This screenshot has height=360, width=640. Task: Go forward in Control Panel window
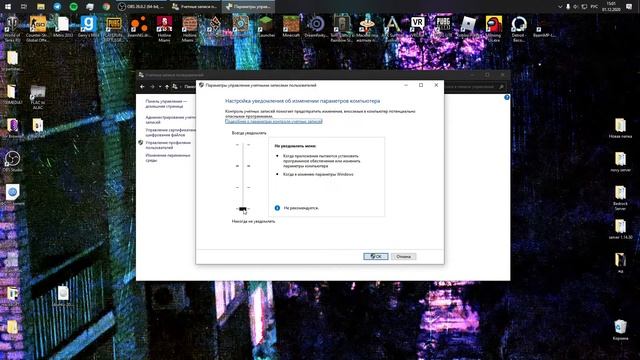point(152,87)
